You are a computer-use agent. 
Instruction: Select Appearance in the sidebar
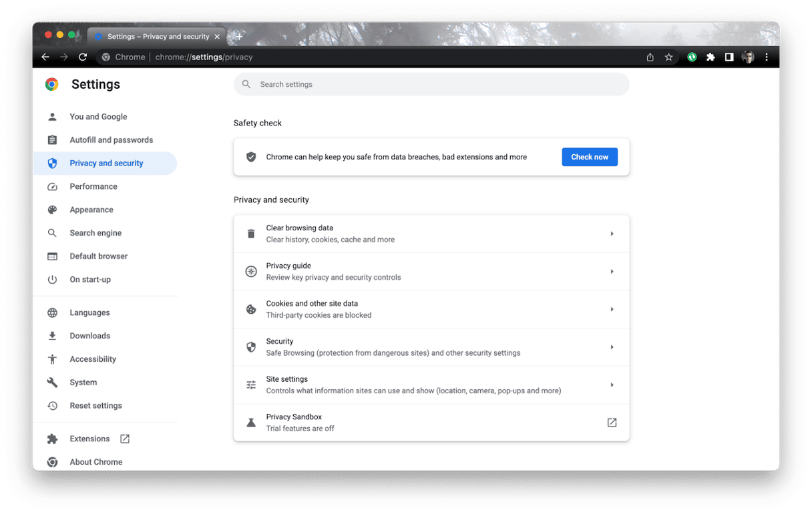click(x=91, y=210)
